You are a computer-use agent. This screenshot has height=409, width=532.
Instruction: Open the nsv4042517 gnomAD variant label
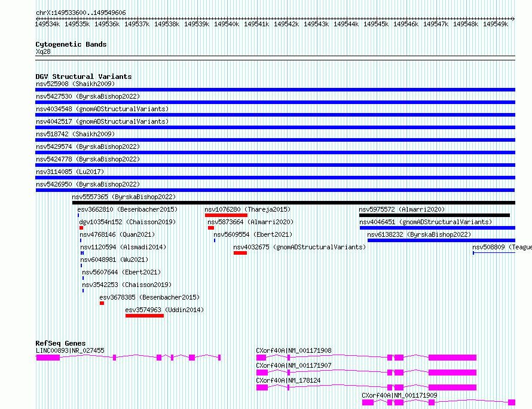[102, 121]
